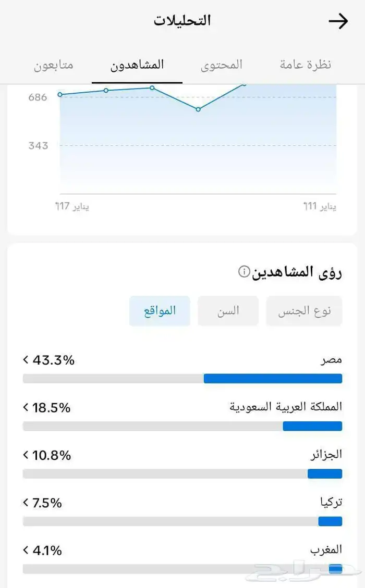This screenshot has height=588, width=365.
Task: Expand the تركيا 7.5% chevron
Action: [x=26, y=503]
